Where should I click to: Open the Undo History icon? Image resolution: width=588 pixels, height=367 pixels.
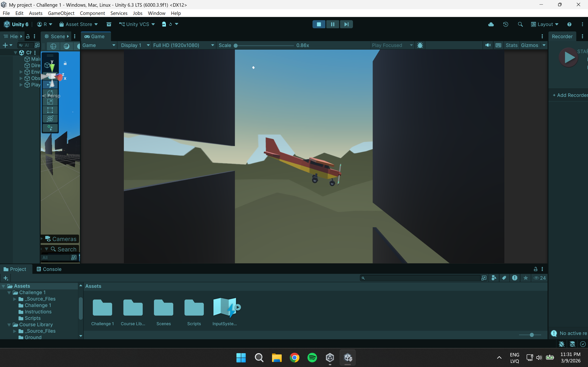(x=506, y=24)
